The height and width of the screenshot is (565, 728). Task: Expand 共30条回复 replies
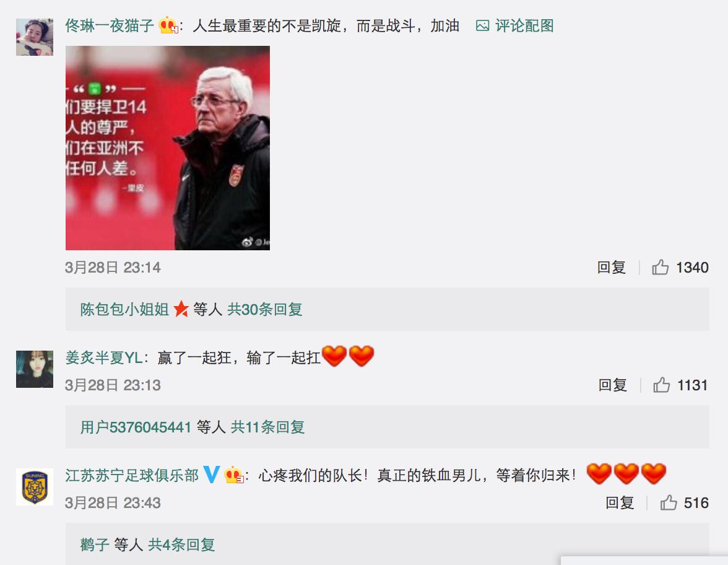click(x=265, y=309)
